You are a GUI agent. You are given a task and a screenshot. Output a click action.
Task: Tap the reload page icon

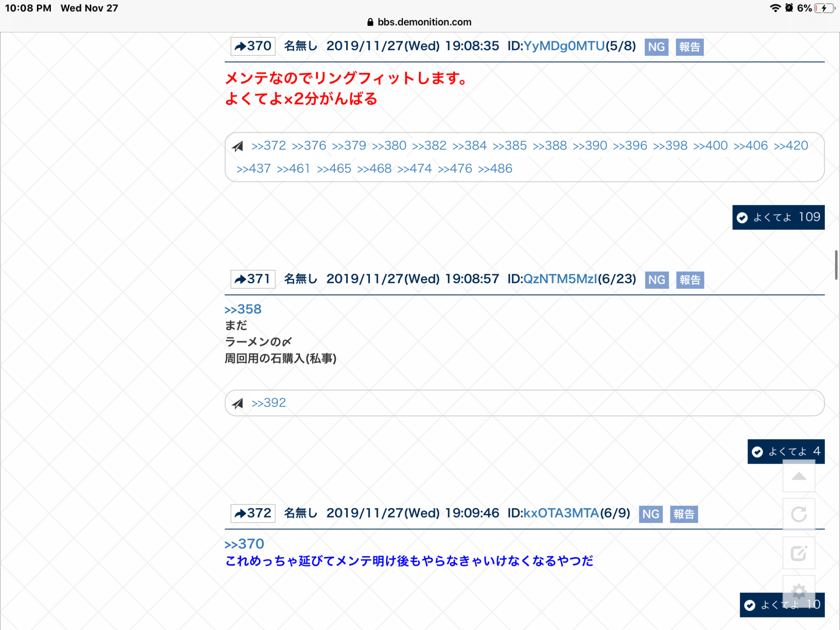pyautogui.click(x=798, y=514)
